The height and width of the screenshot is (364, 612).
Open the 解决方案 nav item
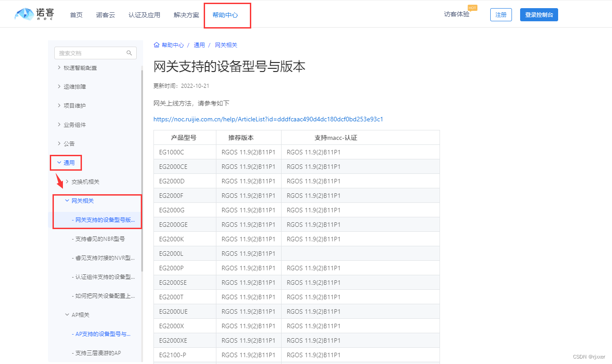coord(186,15)
